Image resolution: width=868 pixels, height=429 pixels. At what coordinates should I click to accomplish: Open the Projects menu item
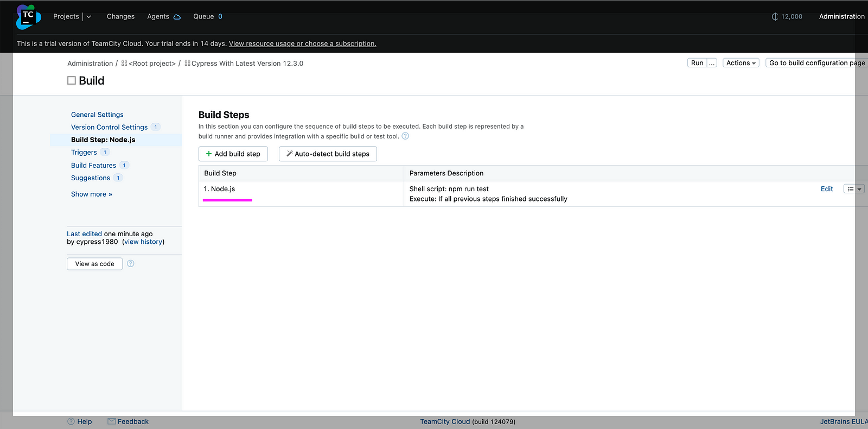point(66,17)
